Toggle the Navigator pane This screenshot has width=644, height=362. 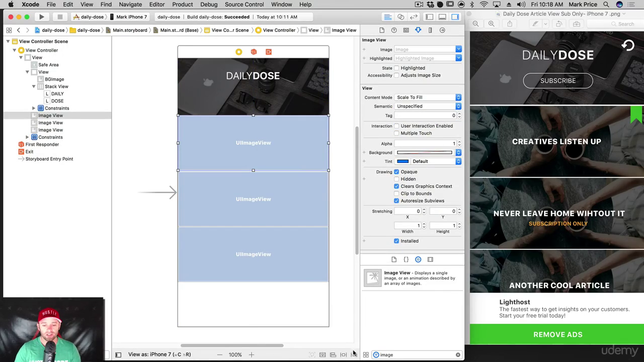[429, 17]
